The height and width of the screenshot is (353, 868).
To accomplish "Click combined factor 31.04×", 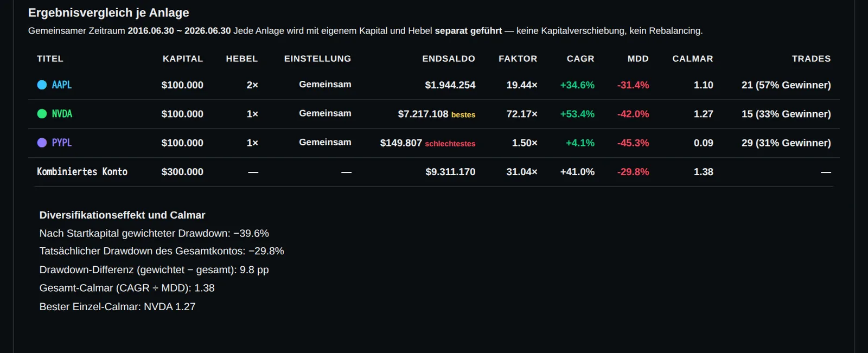I will point(522,172).
